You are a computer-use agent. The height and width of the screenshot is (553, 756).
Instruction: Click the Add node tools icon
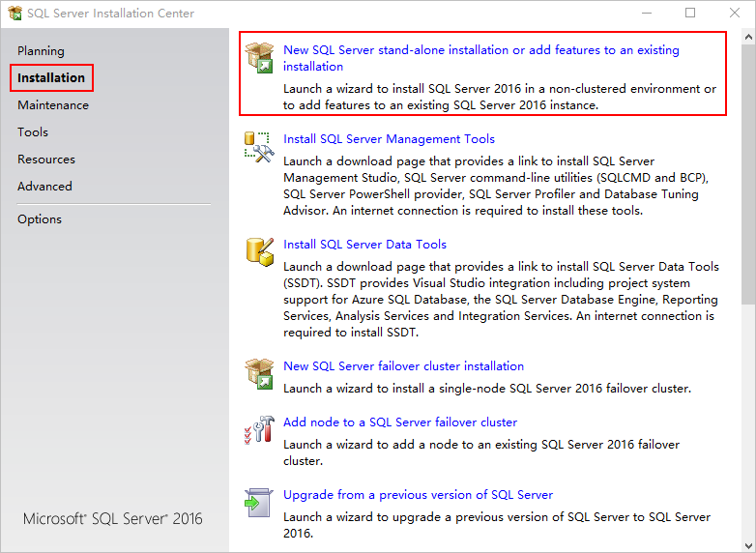tap(259, 429)
